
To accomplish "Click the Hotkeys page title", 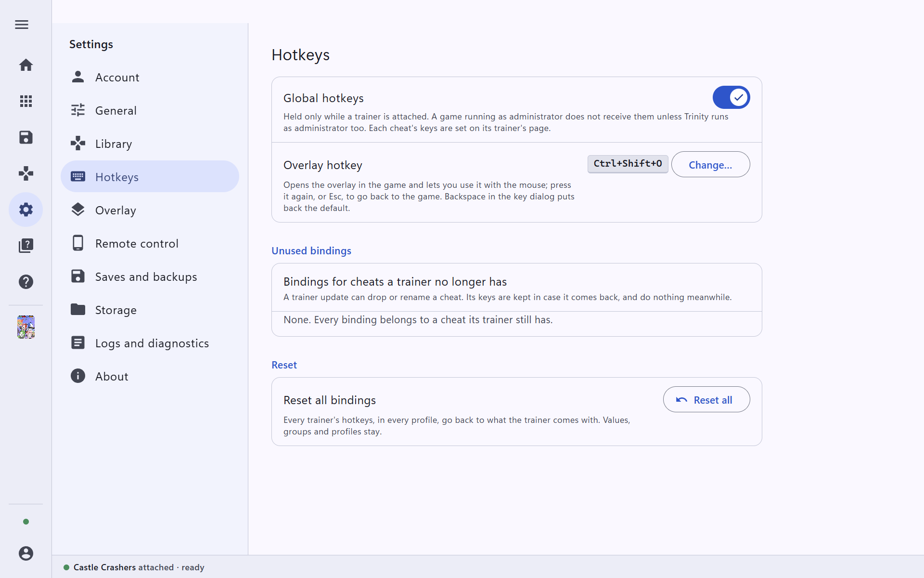I will point(300,55).
